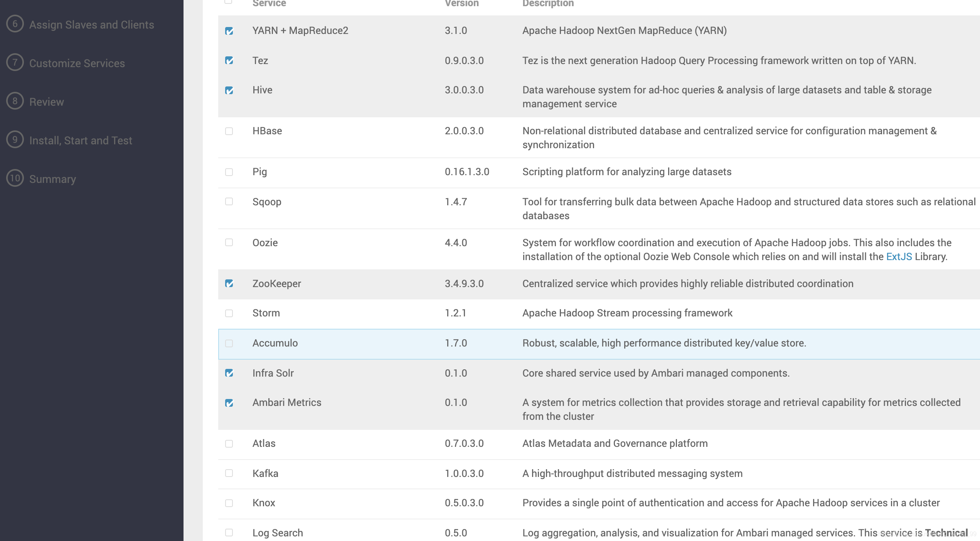
Task: Select the Accumulo service checkbox
Action: coord(229,343)
